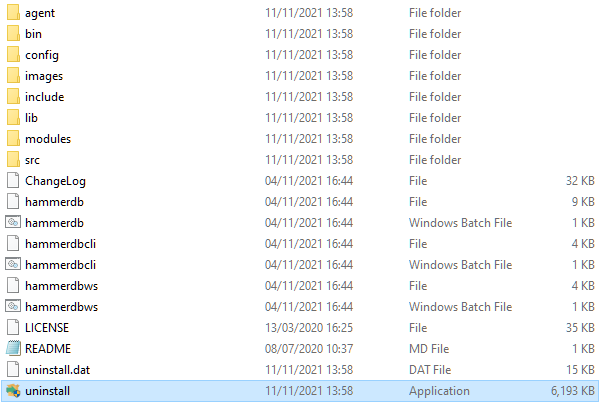Click the LICENSE date 13/03/2020 16:25
The image size is (604, 406).
point(309,327)
